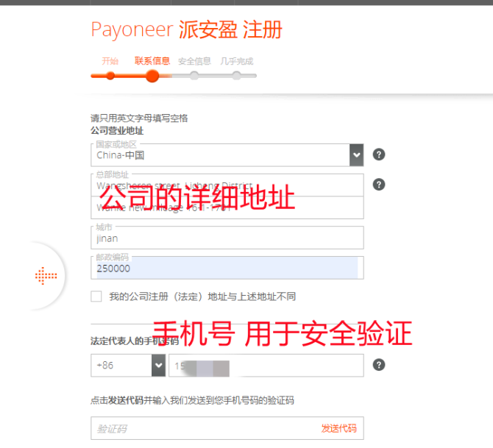
Task: Click the third grey progress dot
Action: 194,76
